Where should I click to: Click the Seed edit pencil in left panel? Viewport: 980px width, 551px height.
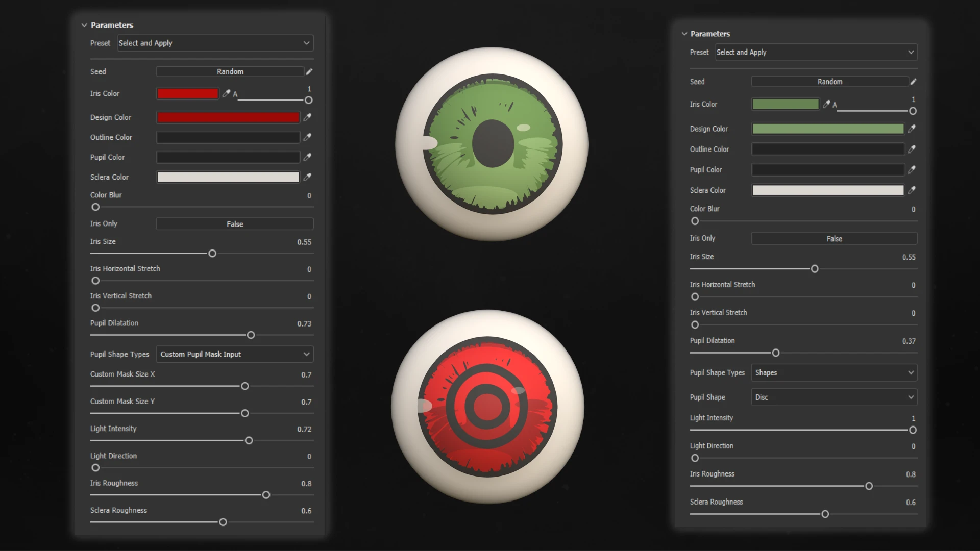coord(309,71)
